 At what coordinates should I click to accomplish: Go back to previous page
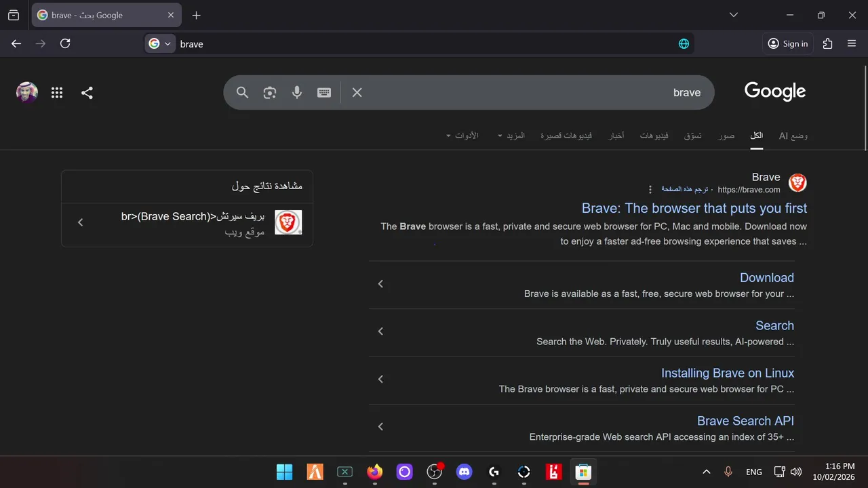(16, 43)
